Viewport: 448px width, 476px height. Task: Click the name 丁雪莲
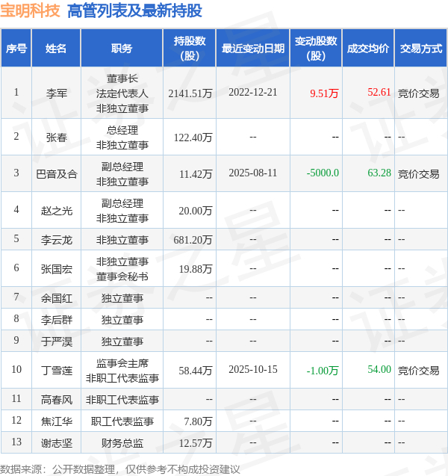tap(57, 371)
